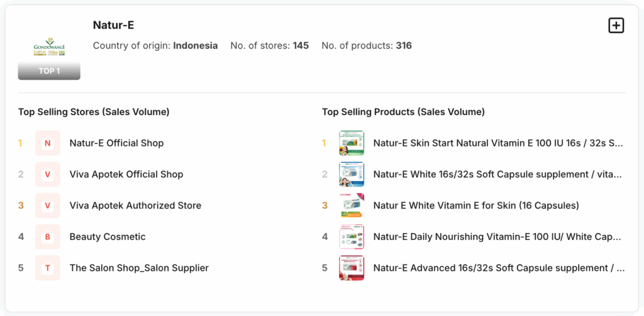Viewport: 644px width, 316px height.
Task: Click the Natur-E Advanced 16s/32s product thumbnail
Action: 352,268
